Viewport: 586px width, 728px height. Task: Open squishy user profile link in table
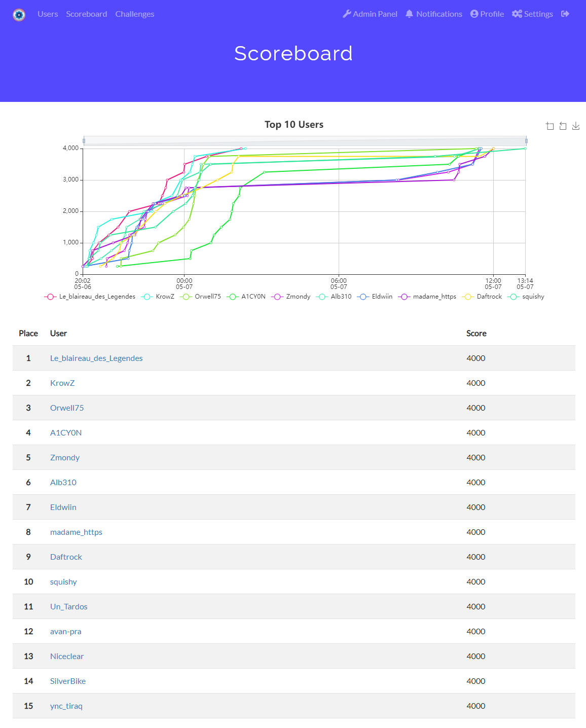coord(63,582)
